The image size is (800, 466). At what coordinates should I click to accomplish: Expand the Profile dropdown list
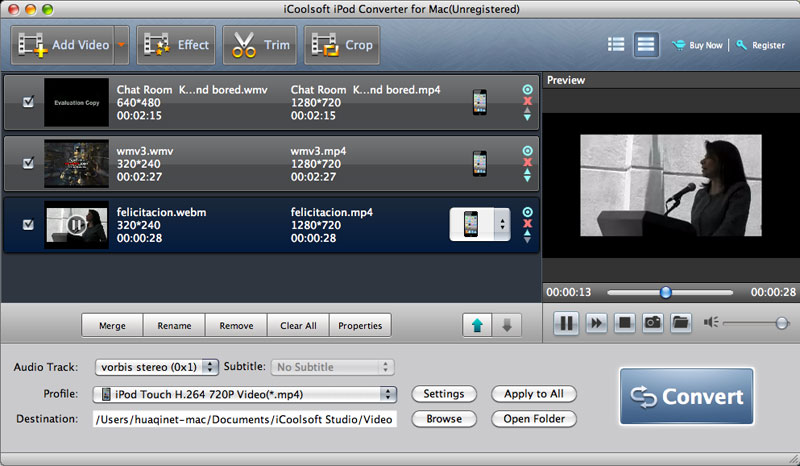coord(245,394)
